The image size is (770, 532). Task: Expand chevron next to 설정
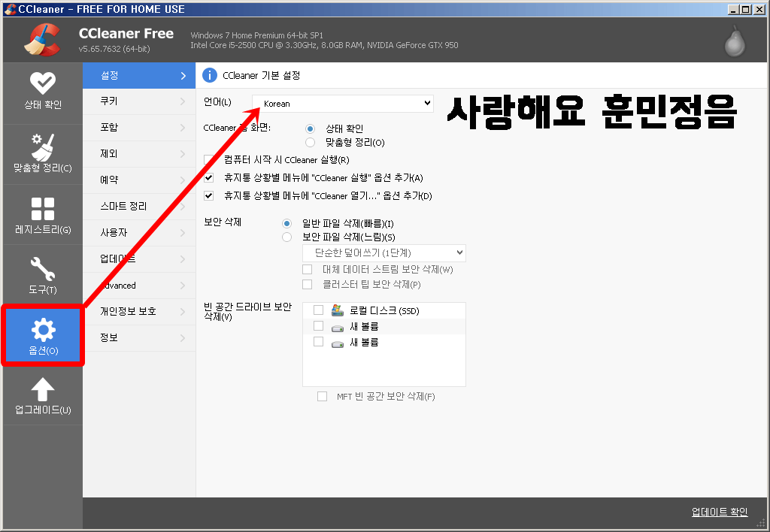183,76
